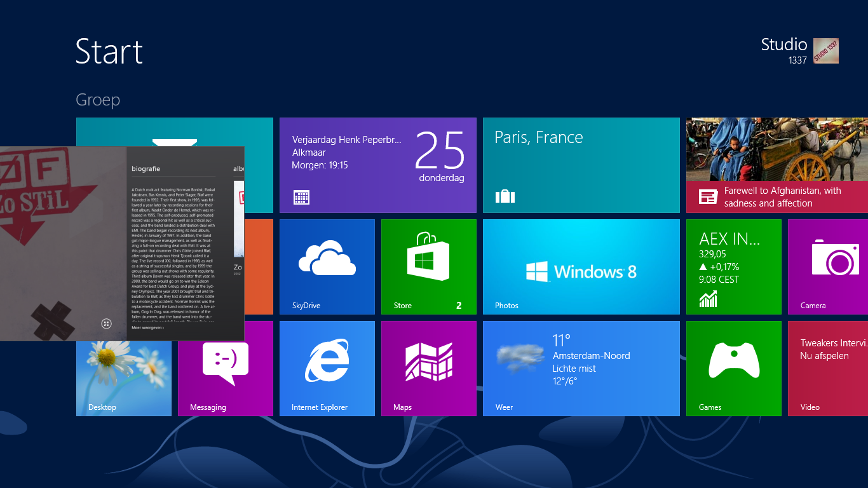The width and height of the screenshot is (868, 488).
Task: Click the 'Farewell to Afghanistan' headline
Action: point(782,197)
